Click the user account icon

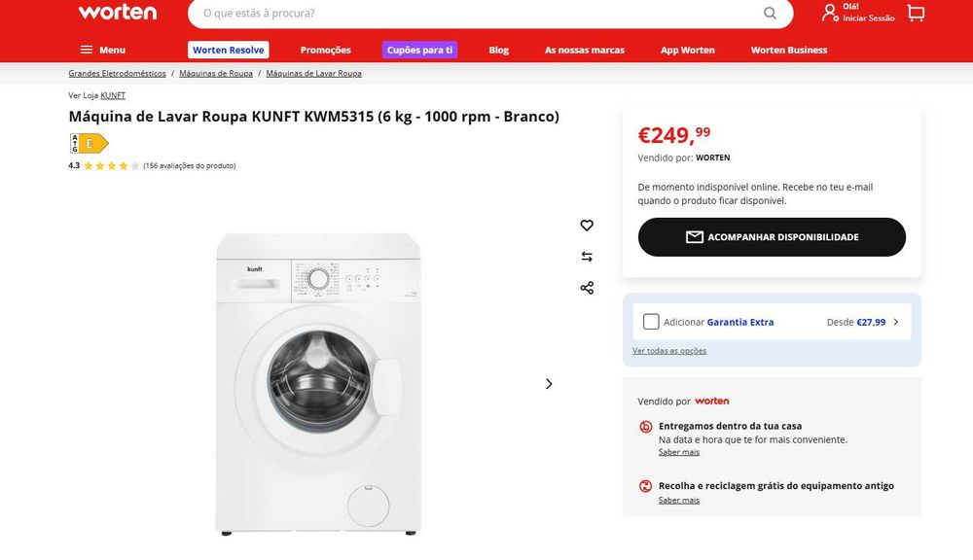click(x=829, y=14)
